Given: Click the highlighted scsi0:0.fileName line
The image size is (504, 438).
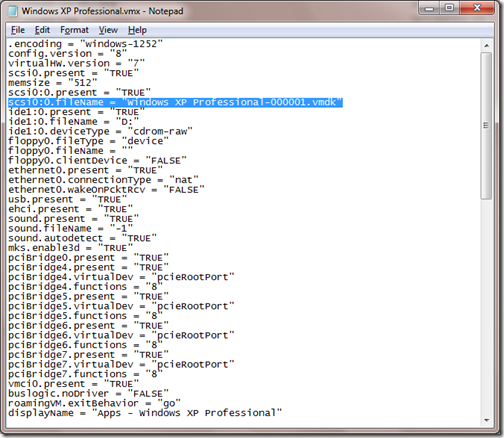Looking at the screenshot, I should (175, 102).
